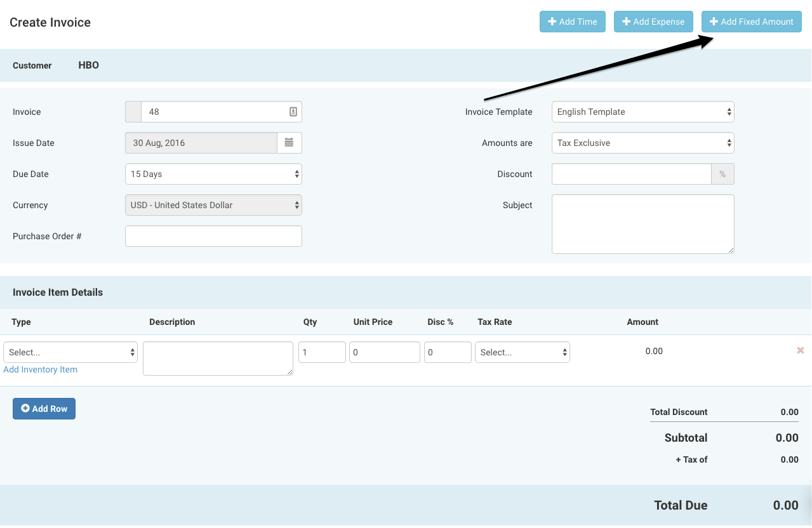Viewport: 812px width, 528px height.
Task: Click the percent symbol next to Discount
Action: [722, 174]
